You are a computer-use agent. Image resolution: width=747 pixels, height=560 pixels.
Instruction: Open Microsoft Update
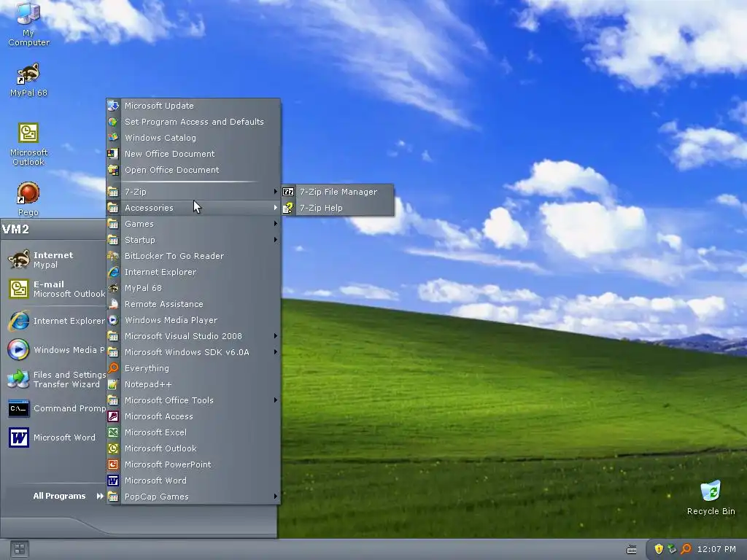pos(193,106)
